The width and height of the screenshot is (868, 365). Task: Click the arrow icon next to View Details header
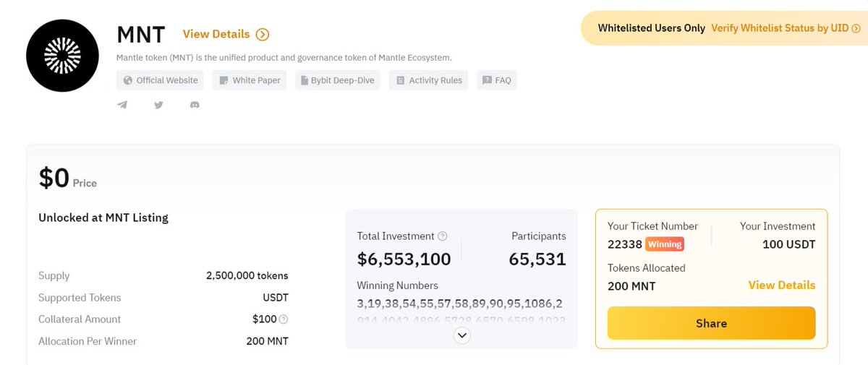263,34
